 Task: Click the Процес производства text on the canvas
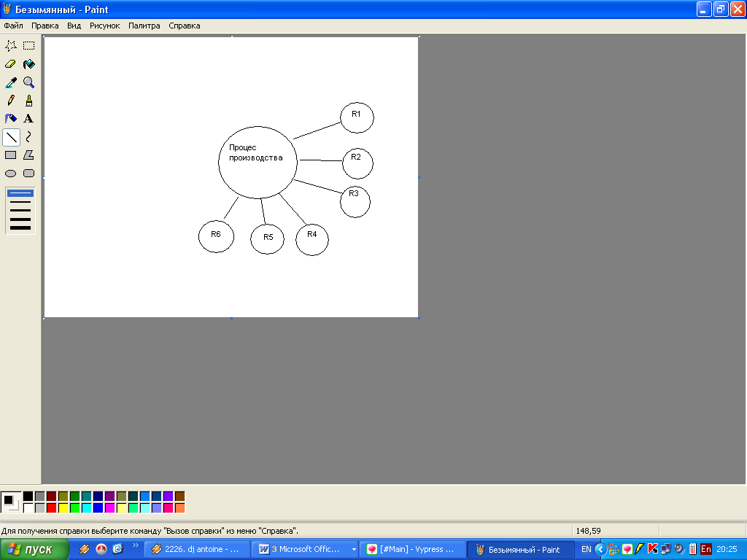tap(256, 153)
